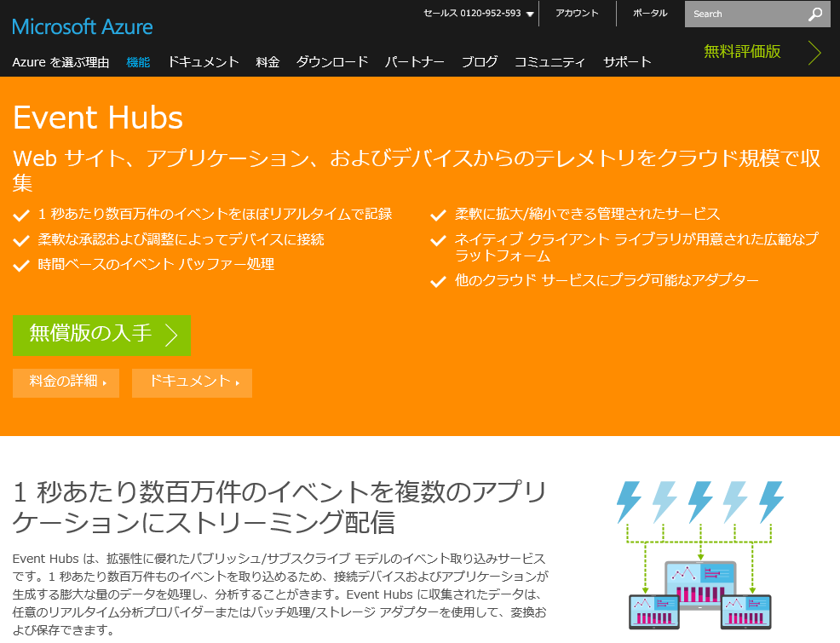
Task: Open the ブログ menu item
Action: (480, 62)
